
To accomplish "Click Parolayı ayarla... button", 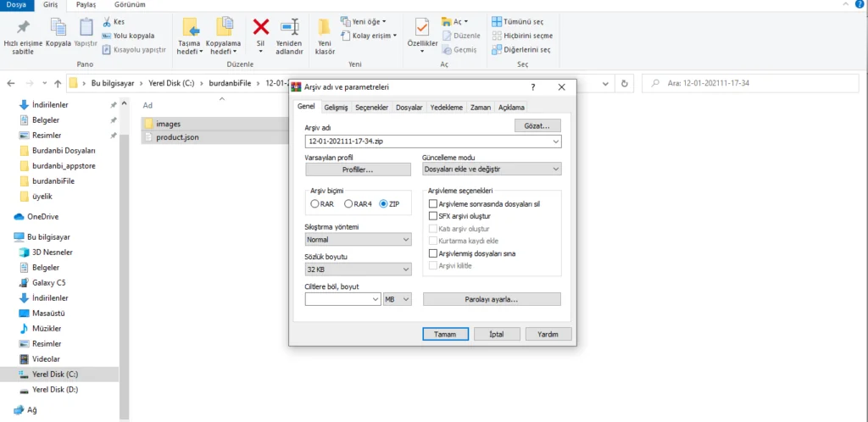I will 492,298.
